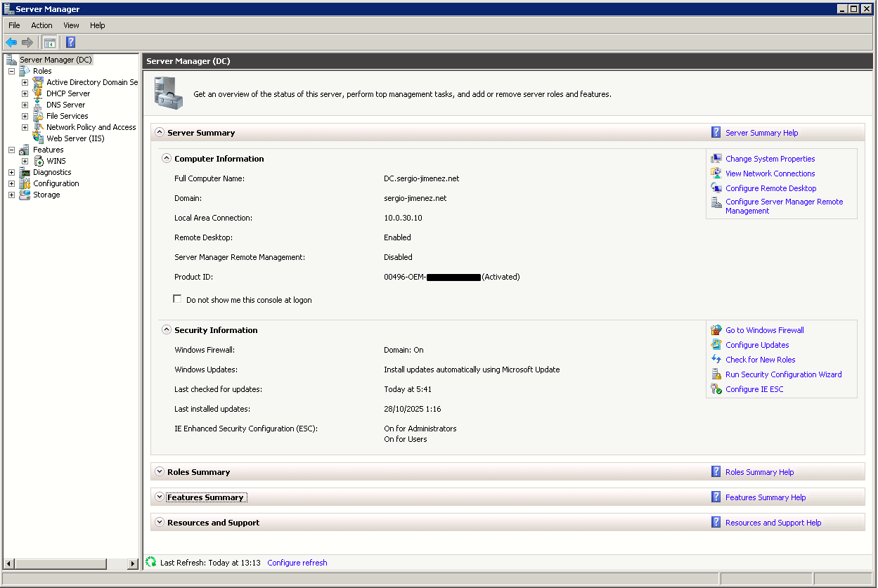The image size is (878, 588).
Task: Click the Features node icon in tree
Action: click(x=25, y=150)
